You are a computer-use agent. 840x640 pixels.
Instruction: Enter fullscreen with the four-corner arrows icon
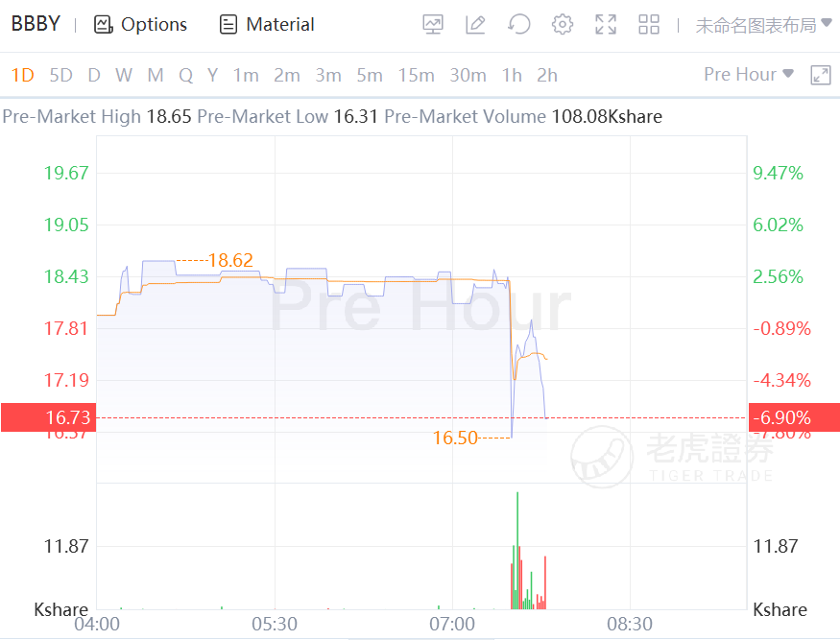[606, 25]
